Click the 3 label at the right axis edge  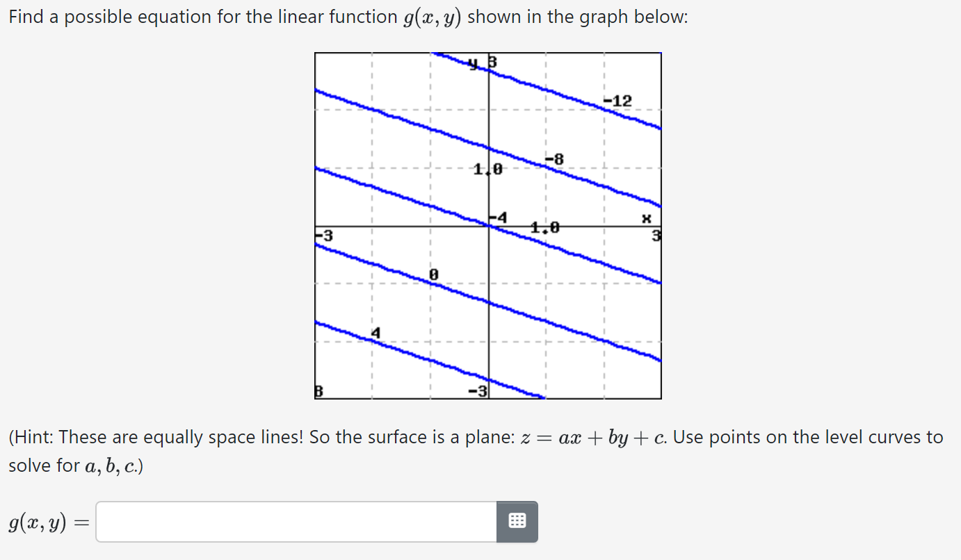click(656, 236)
